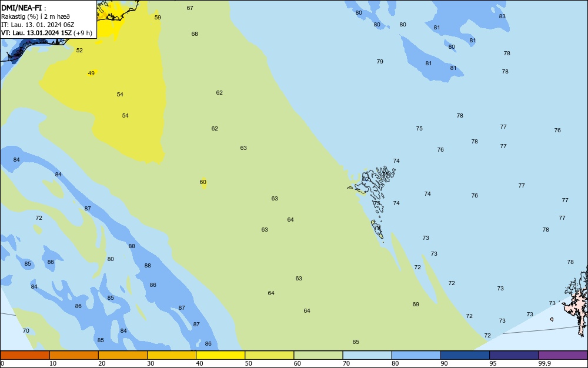Viewport: 588px width, 368px height.
Task: Click the 40 legend tick label
Action: (199, 363)
